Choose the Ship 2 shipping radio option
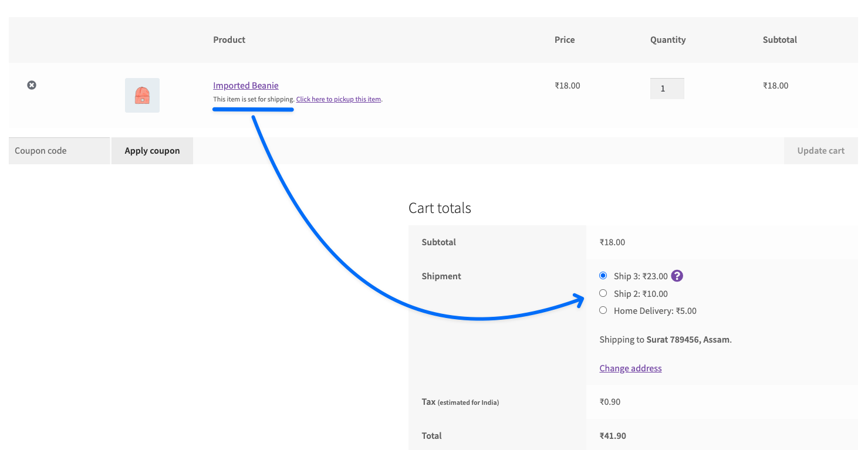Image resolution: width=868 pixels, height=450 pixels. click(603, 293)
